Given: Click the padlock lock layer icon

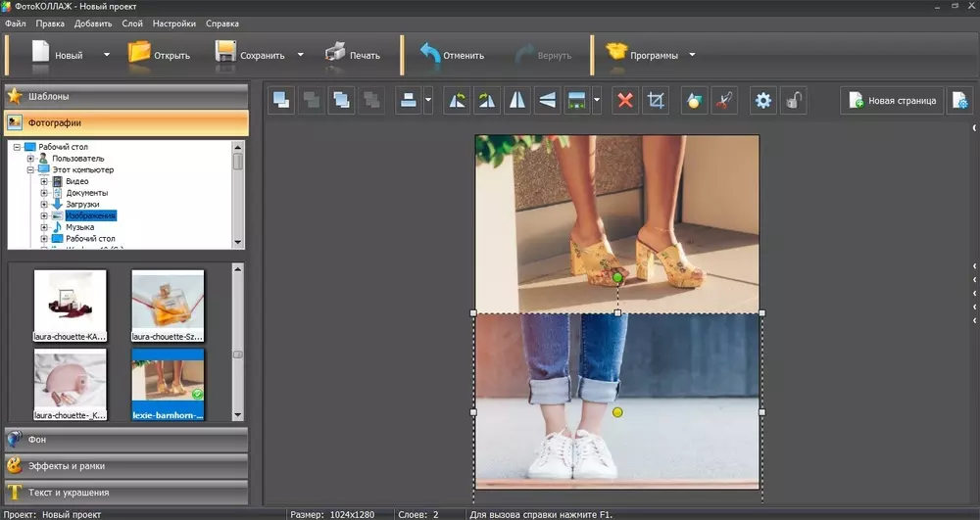Looking at the screenshot, I should point(794,101).
